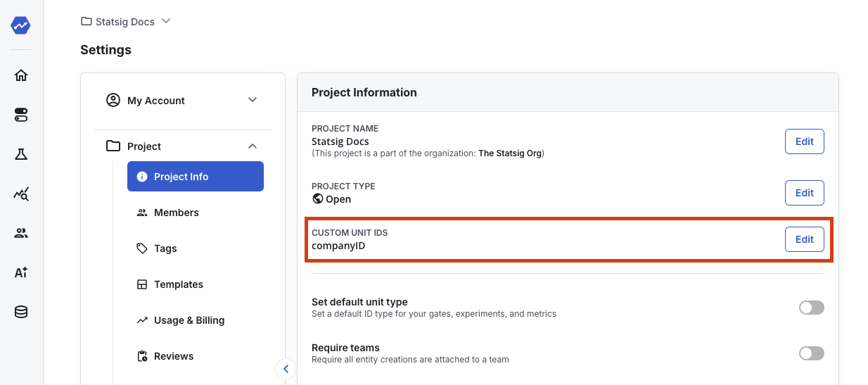This screenshot has height=385, width=868.
Task: Click the Settings page heading
Action: [106, 50]
